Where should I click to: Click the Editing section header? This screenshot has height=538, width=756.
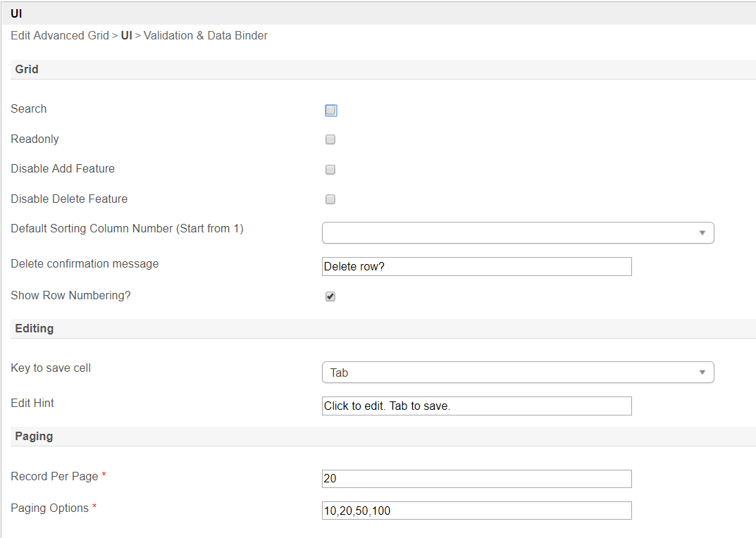pos(34,329)
